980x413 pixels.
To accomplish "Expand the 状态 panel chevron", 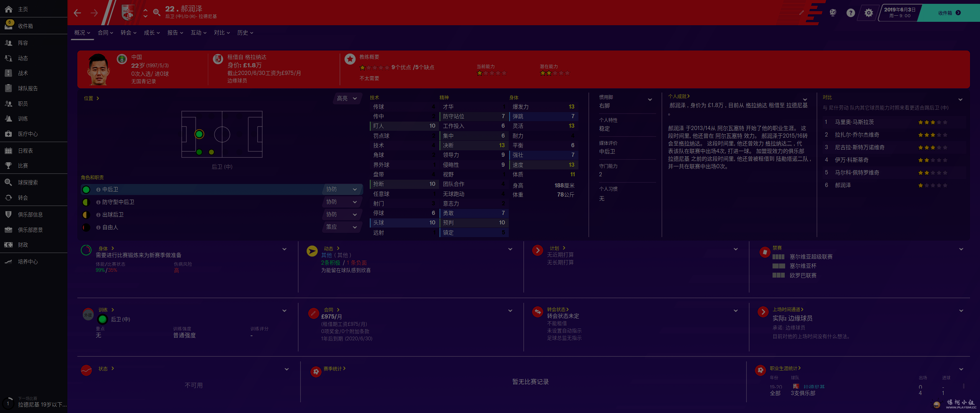I will 287,369.
